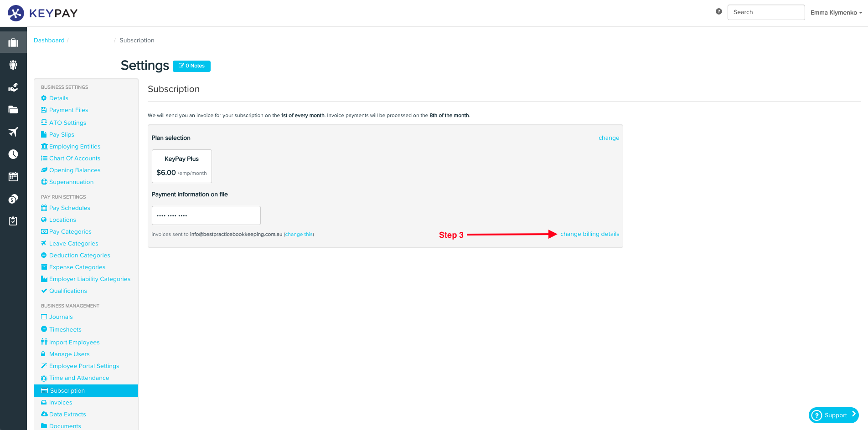Click the Details gear icon
Viewport: 868px width, 430px height.
tap(44, 98)
